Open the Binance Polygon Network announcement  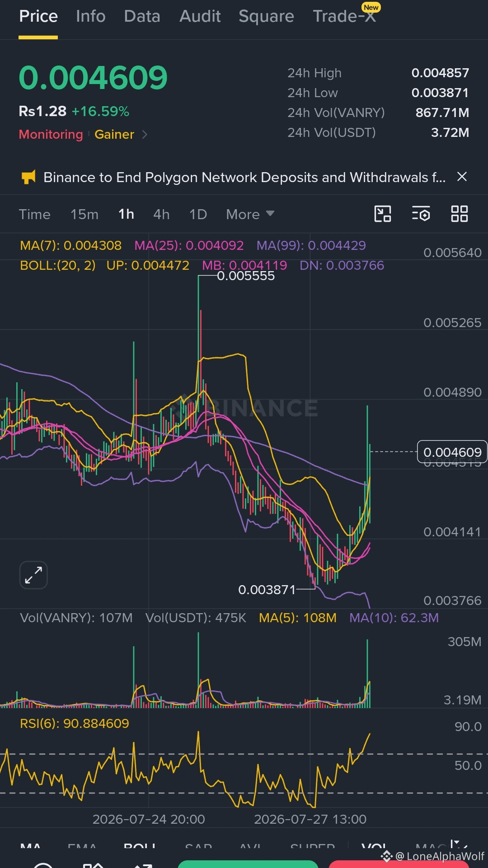pyautogui.click(x=244, y=177)
